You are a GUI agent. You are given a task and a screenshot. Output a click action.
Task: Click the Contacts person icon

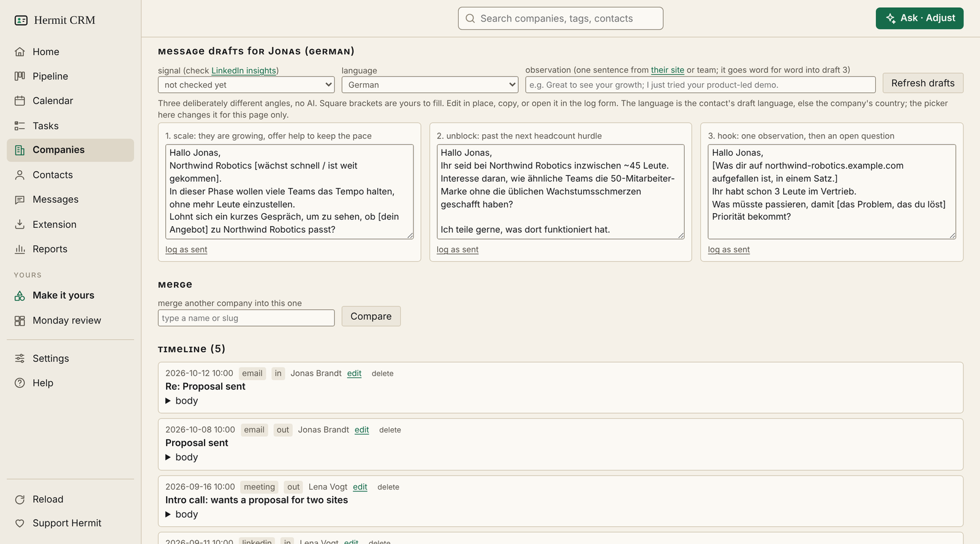[20, 175]
